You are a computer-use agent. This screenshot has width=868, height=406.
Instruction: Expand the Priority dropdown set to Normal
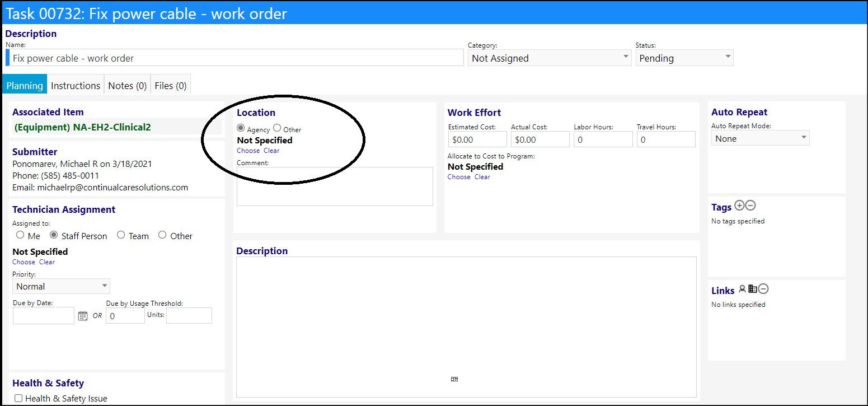pyautogui.click(x=61, y=286)
